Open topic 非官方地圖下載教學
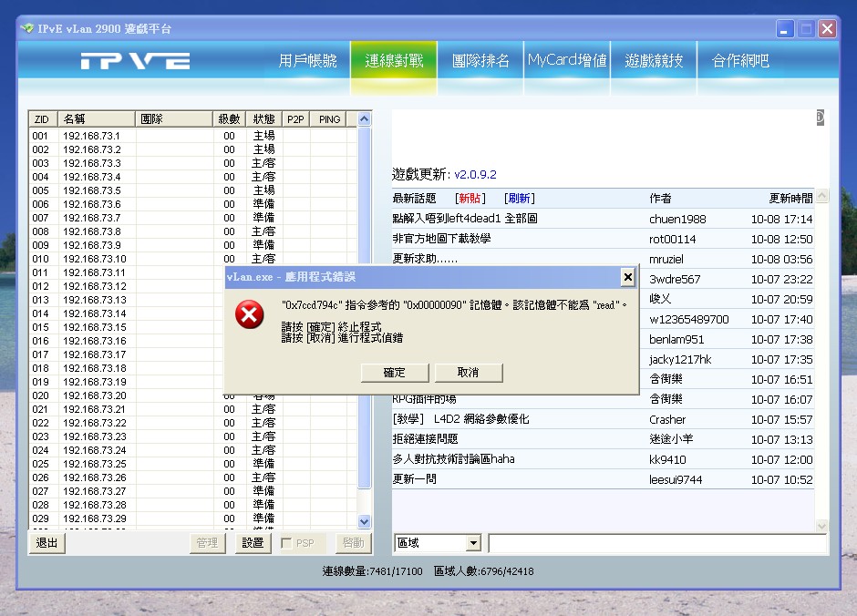The height and width of the screenshot is (616, 857). click(441, 239)
